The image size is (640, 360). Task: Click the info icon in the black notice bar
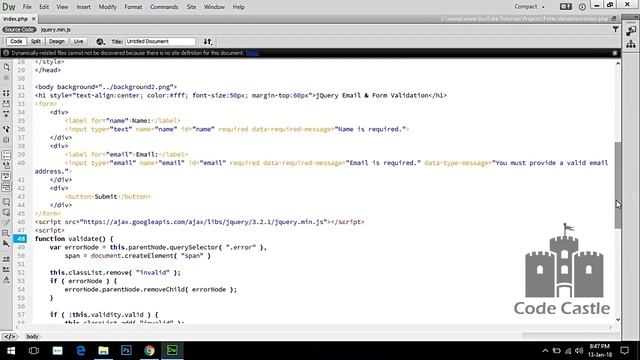point(6,53)
